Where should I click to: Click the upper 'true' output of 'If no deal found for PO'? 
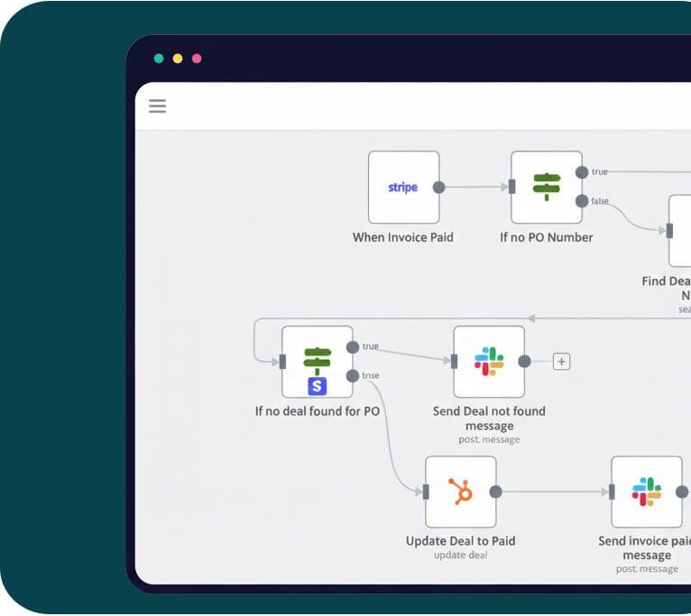[x=353, y=347]
